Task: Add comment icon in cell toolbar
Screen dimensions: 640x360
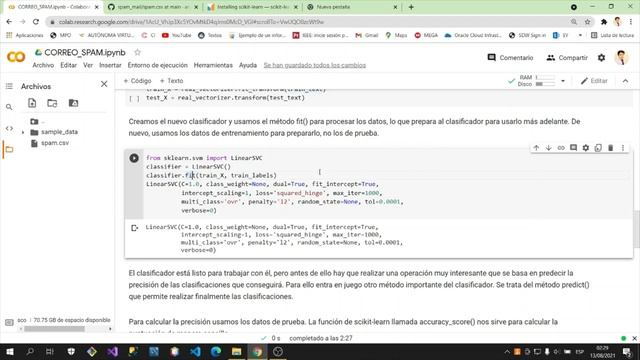Action: [573, 148]
